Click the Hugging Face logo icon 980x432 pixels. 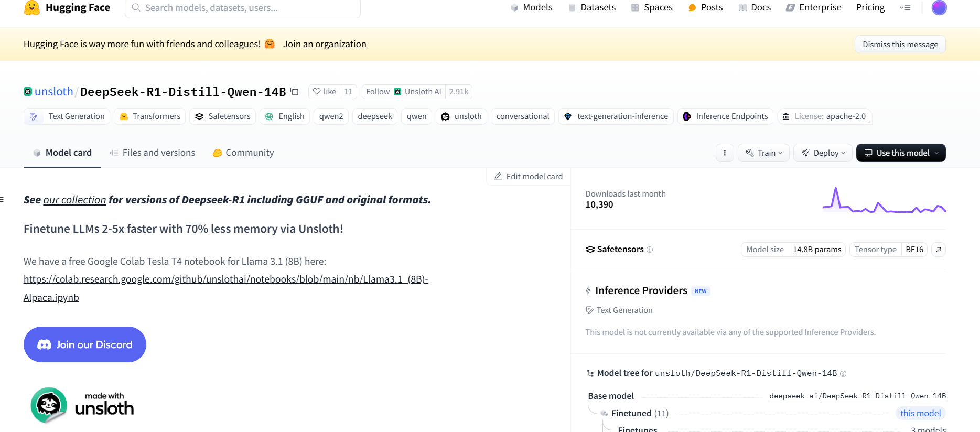[32, 8]
